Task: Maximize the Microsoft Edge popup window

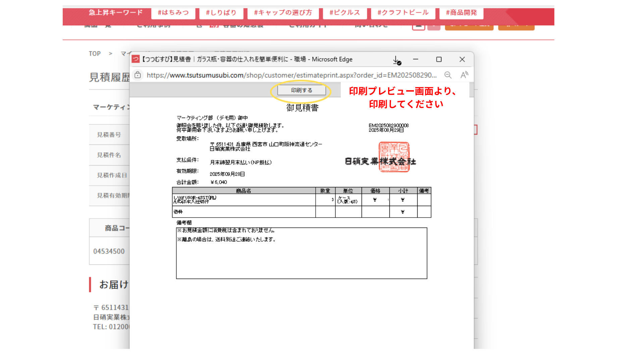Action: 439,59
